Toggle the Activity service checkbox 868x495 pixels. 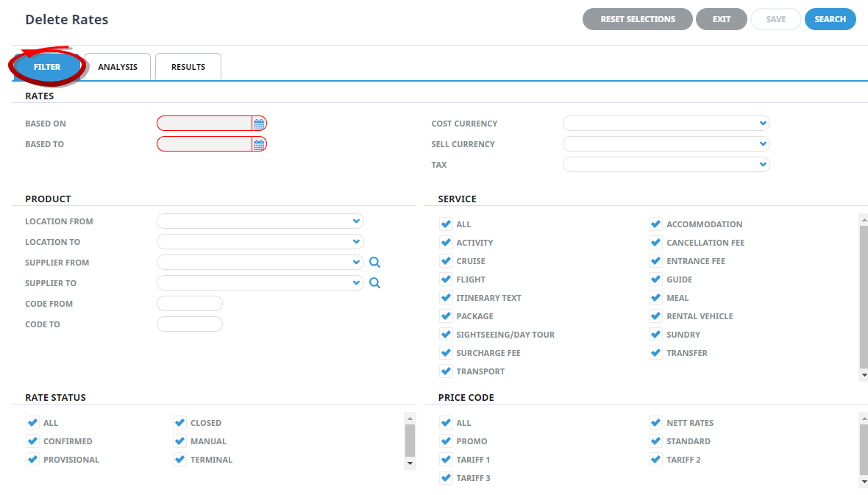(x=446, y=243)
